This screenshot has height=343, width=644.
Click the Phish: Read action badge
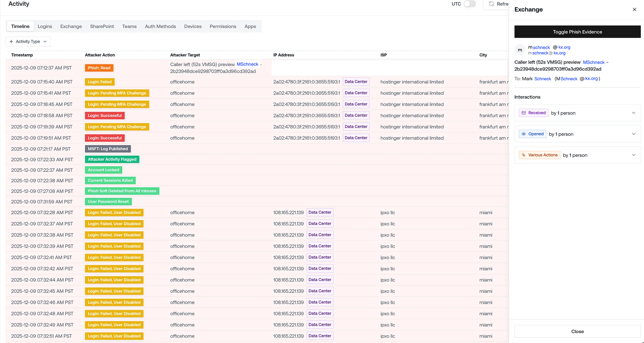pyautogui.click(x=99, y=68)
